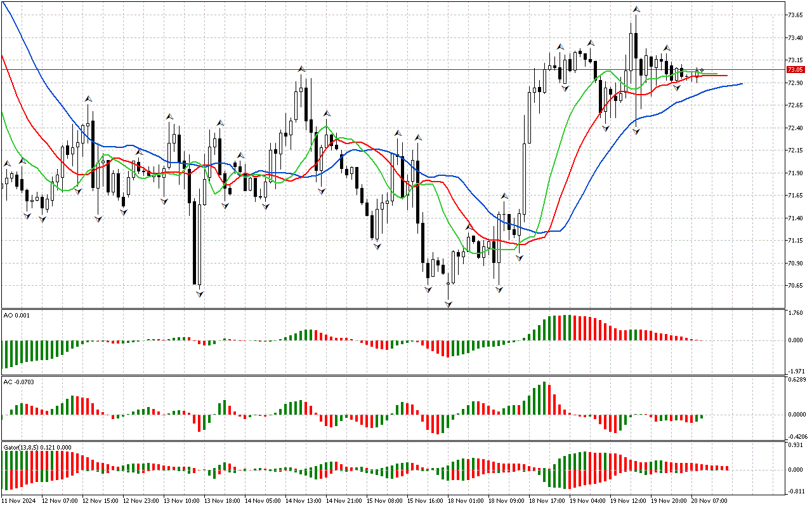Click the Gator scale maximum 0.931
The image size is (812, 508).
[796, 446]
